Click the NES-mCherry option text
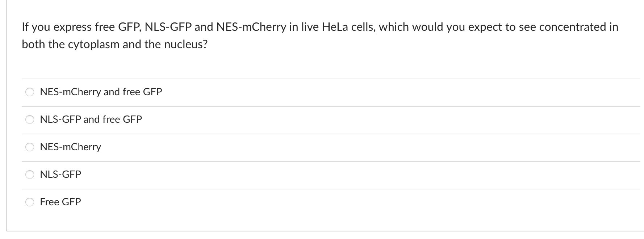The width and height of the screenshot is (644, 239). tap(71, 147)
